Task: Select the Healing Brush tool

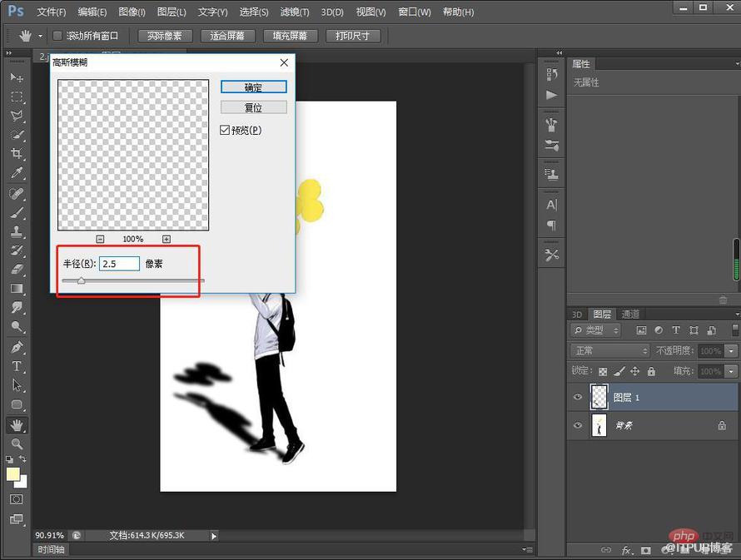Action: coord(17,194)
